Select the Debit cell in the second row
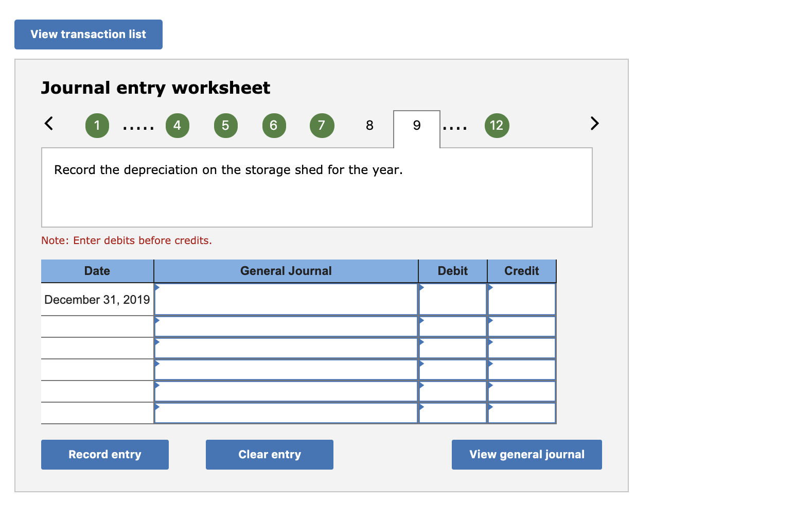Image resolution: width=812 pixels, height=518 pixels. (453, 326)
